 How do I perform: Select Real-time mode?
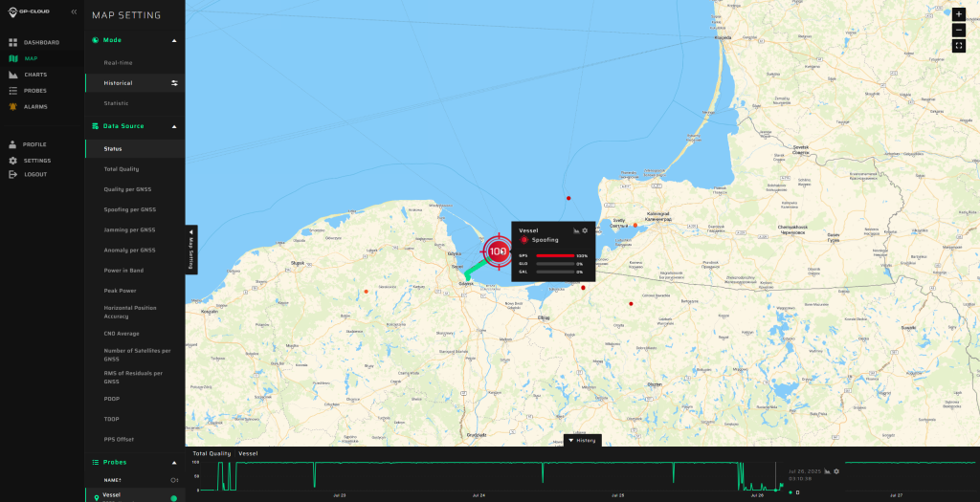pos(118,62)
